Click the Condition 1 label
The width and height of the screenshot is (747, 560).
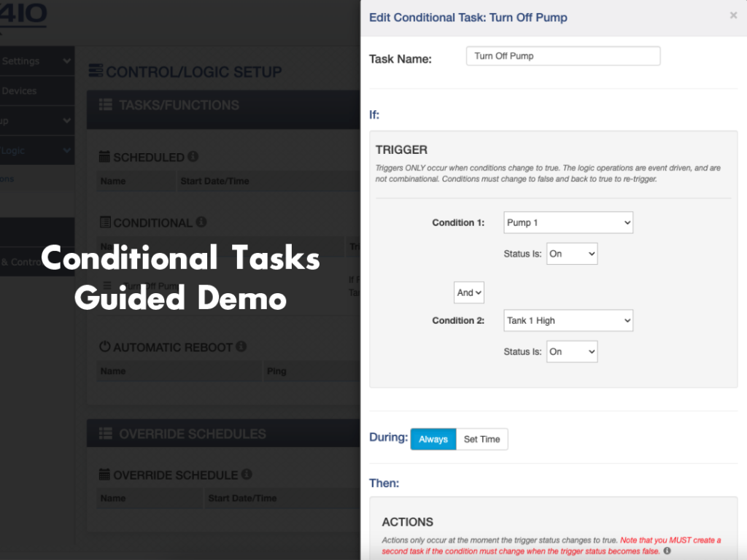point(458,223)
